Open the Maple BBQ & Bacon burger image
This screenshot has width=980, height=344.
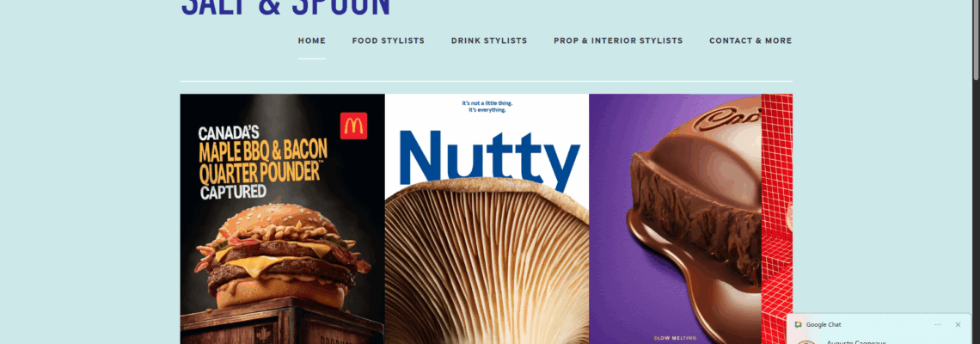[283, 219]
